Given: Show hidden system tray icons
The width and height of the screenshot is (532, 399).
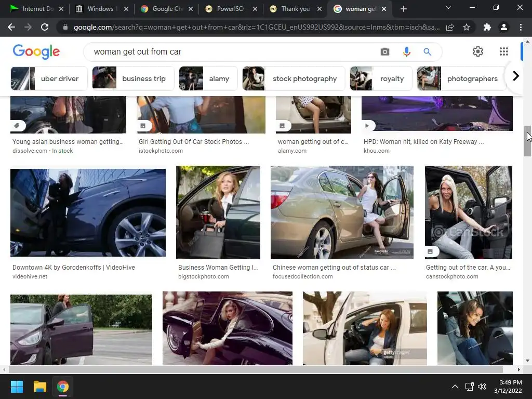Looking at the screenshot, I should [x=455, y=387].
